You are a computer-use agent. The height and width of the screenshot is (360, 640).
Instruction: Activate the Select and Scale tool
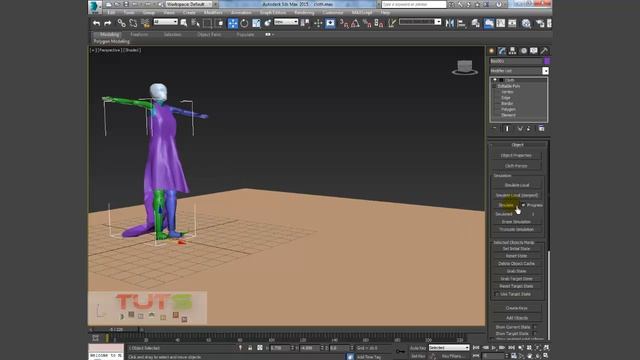pyautogui.click(x=256, y=23)
